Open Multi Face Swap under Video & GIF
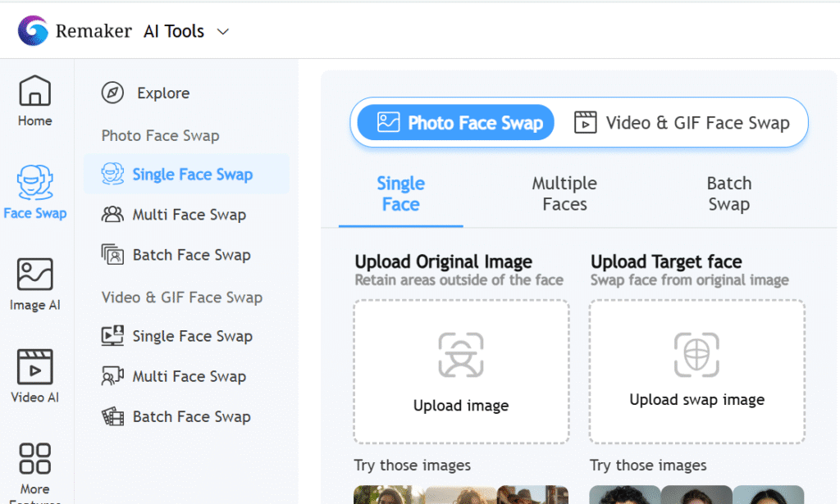This screenshot has width=840, height=504. point(188,376)
